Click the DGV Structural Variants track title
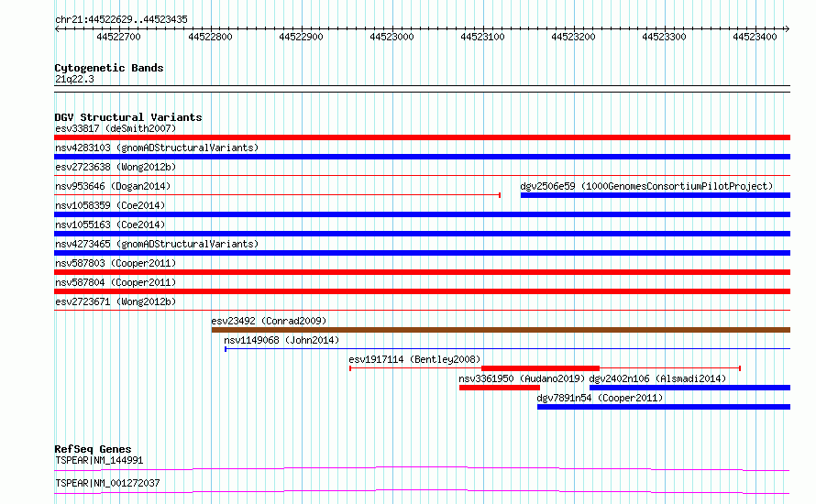This screenshot has height=504, width=816. pyautogui.click(x=128, y=117)
